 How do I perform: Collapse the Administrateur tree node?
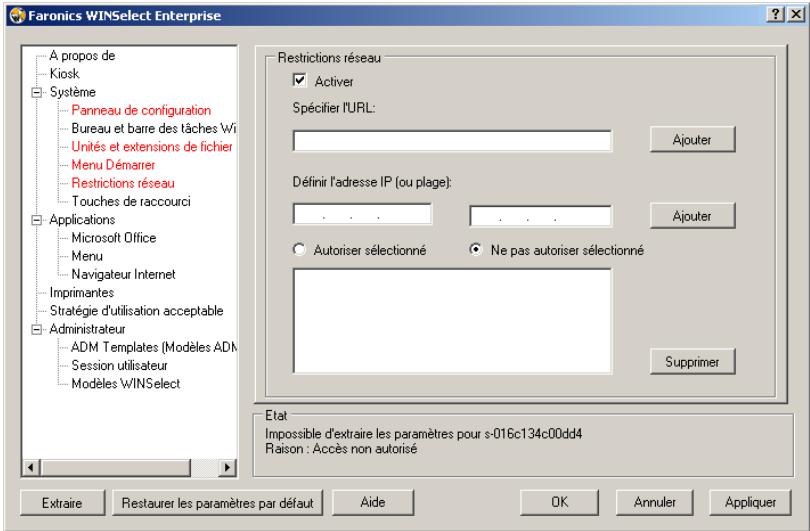tap(37, 329)
